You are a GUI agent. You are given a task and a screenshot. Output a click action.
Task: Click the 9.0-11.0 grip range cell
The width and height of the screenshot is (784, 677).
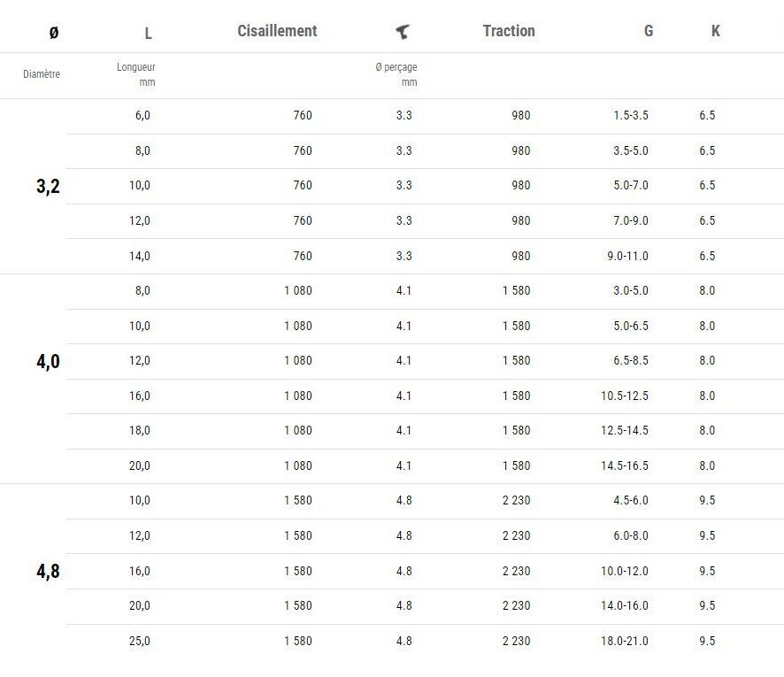pyautogui.click(x=627, y=256)
